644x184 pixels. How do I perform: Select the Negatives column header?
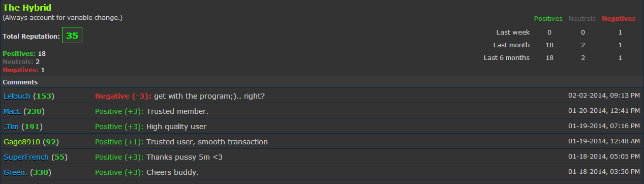[619, 19]
